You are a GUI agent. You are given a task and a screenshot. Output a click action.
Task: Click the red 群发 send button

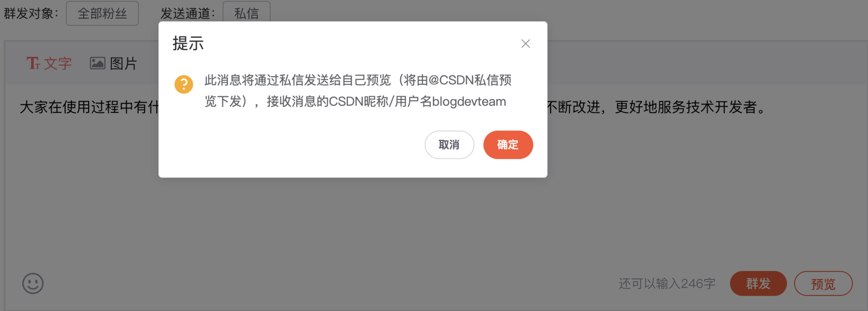coord(758,283)
